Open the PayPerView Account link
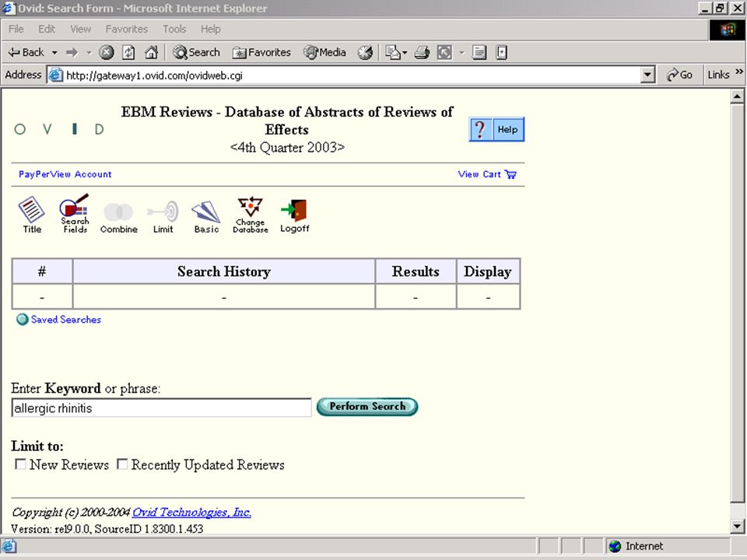747x560 pixels. [x=65, y=174]
